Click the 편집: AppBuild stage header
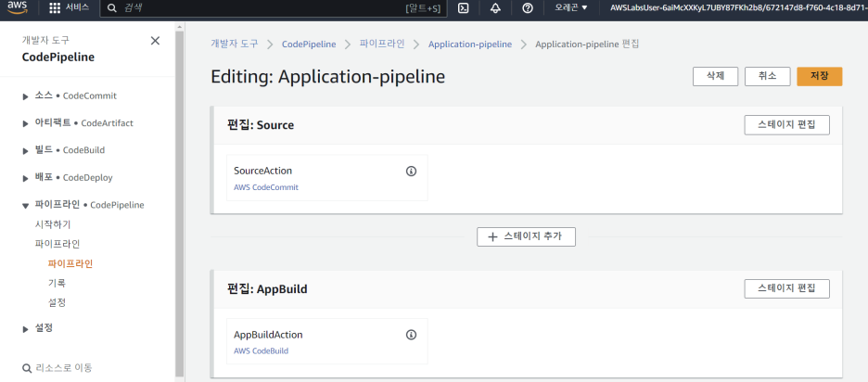 (267, 289)
